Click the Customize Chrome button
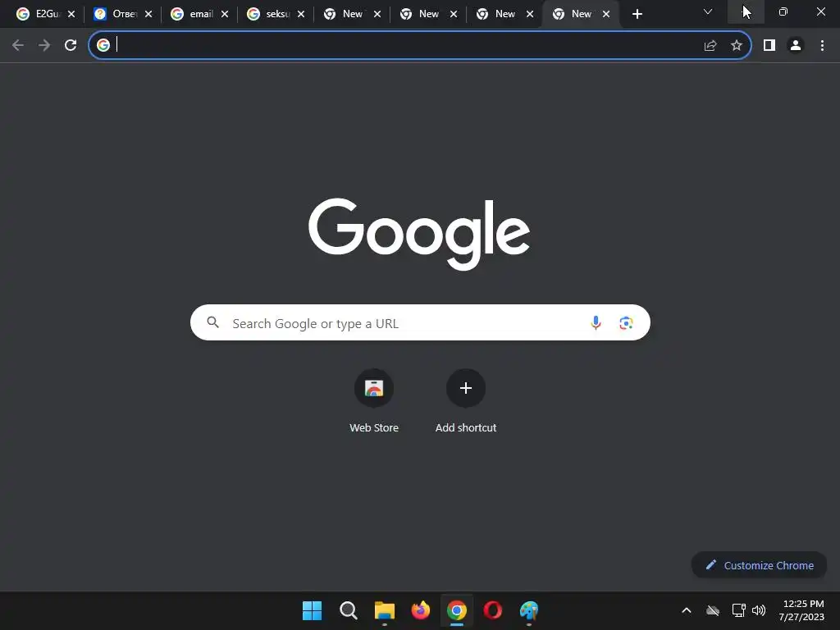The height and width of the screenshot is (630, 840). tap(759, 565)
